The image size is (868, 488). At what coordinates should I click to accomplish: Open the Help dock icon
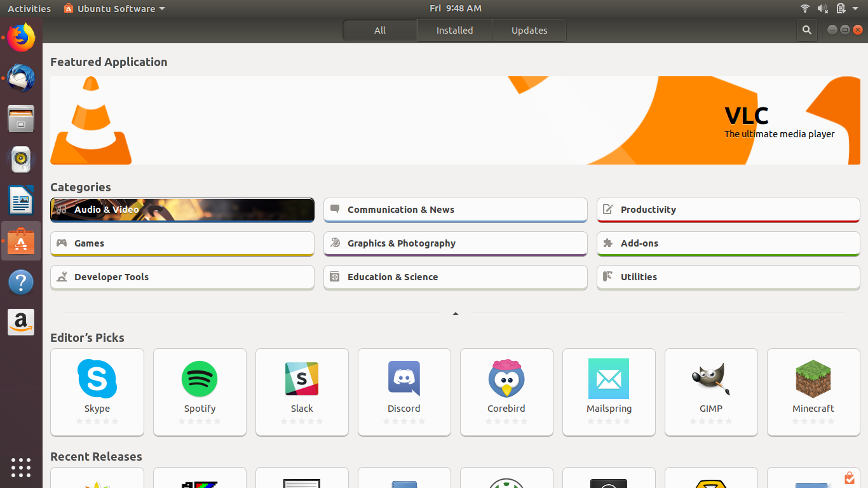[21, 281]
